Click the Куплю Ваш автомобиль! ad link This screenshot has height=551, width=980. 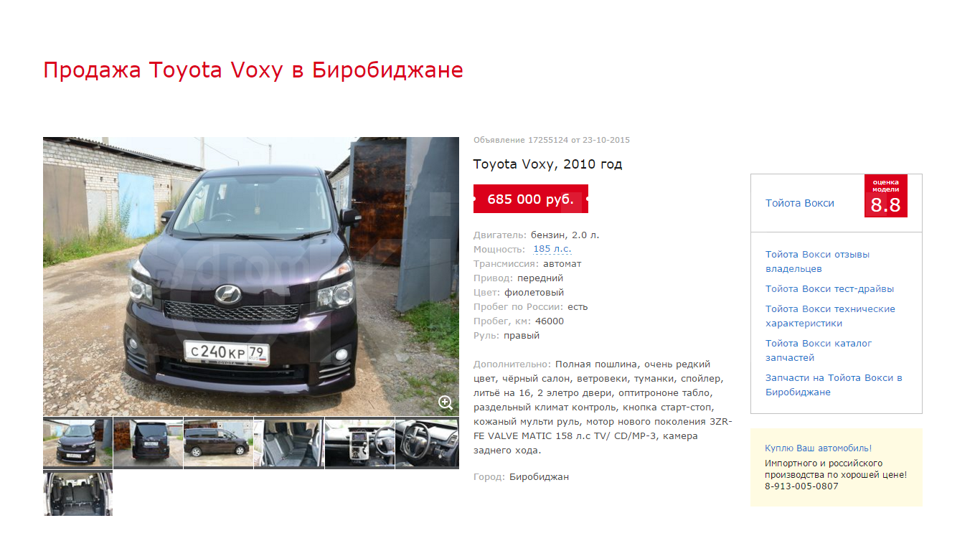[x=819, y=448]
